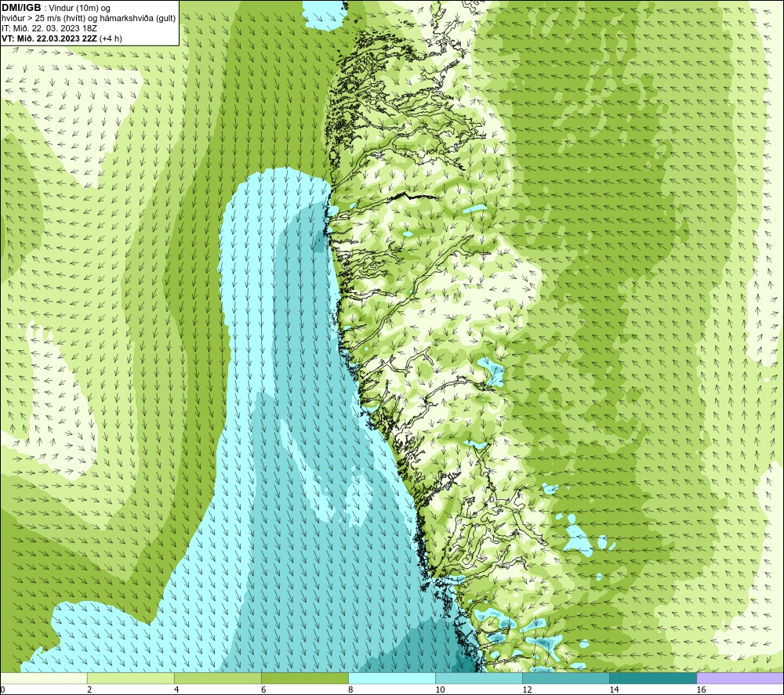Viewport: 784px width, 695px height.
Task: Click the 14–16 m/s dark teal swatch
Action: [653, 679]
